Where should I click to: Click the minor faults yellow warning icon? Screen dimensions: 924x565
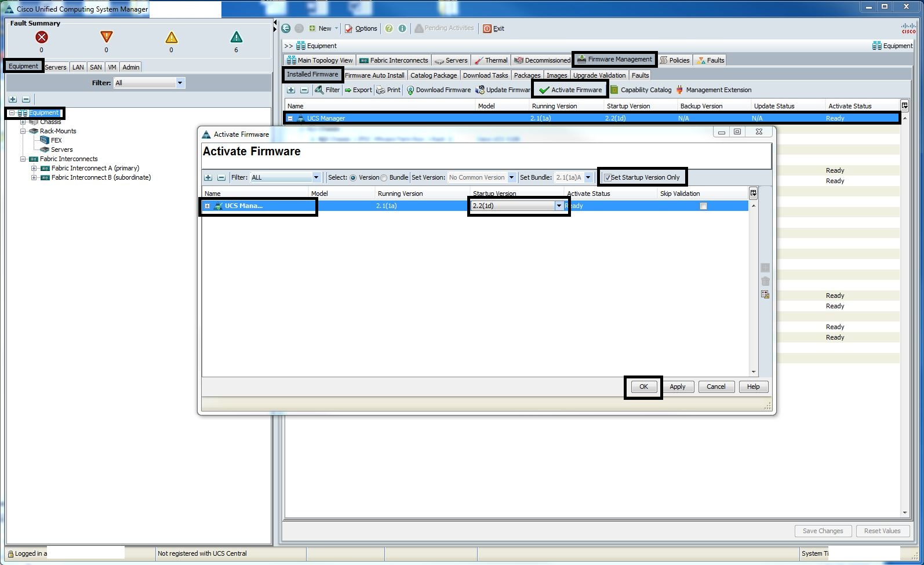(x=171, y=38)
